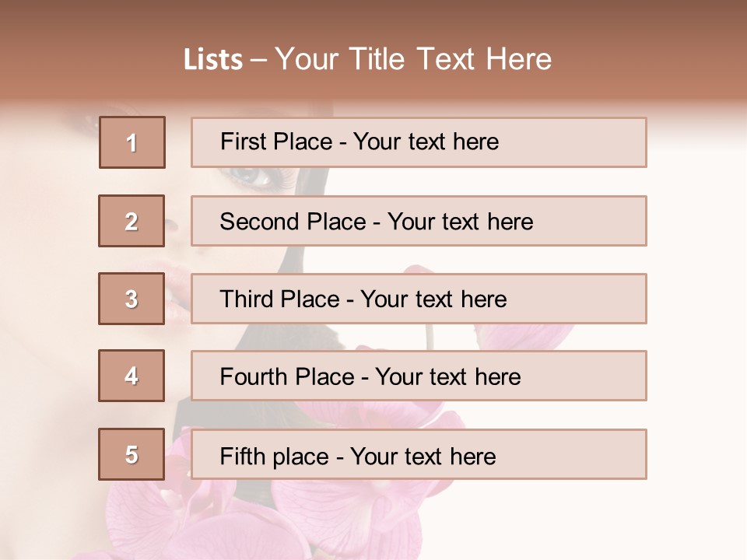747x560 pixels.
Task: Select the number 1 box
Action: (x=132, y=142)
